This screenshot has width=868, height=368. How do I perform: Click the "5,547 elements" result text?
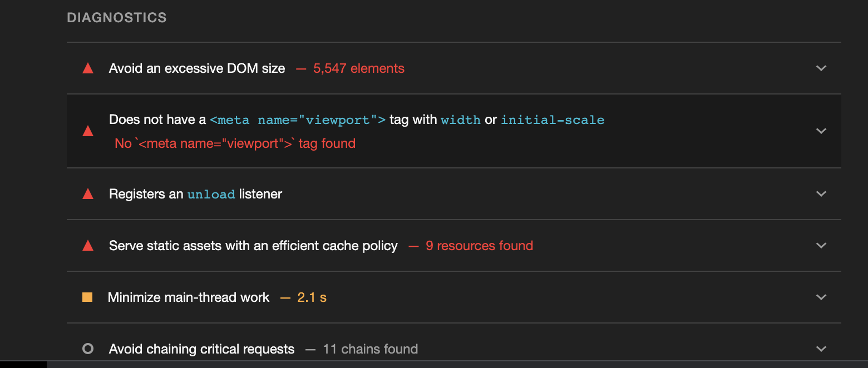click(359, 68)
